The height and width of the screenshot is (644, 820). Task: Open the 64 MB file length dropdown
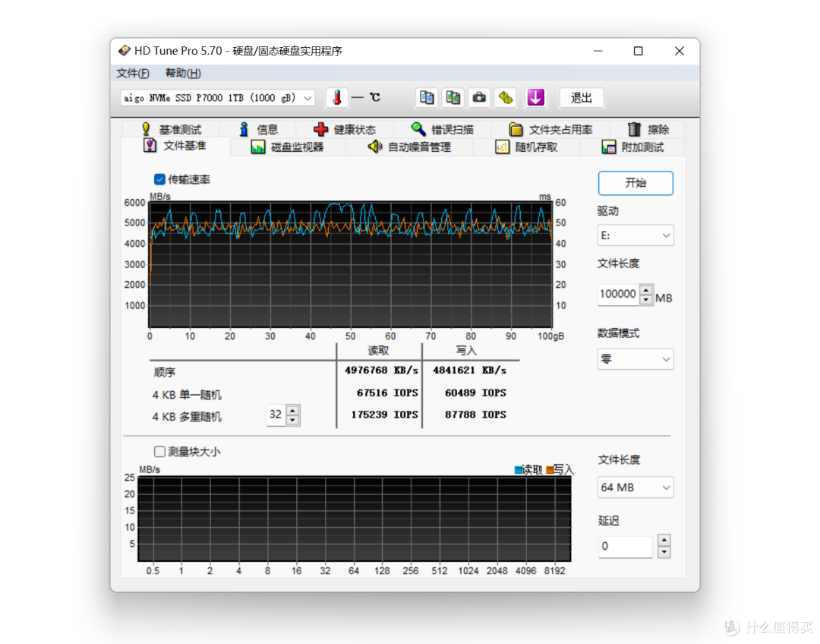[635, 488]
